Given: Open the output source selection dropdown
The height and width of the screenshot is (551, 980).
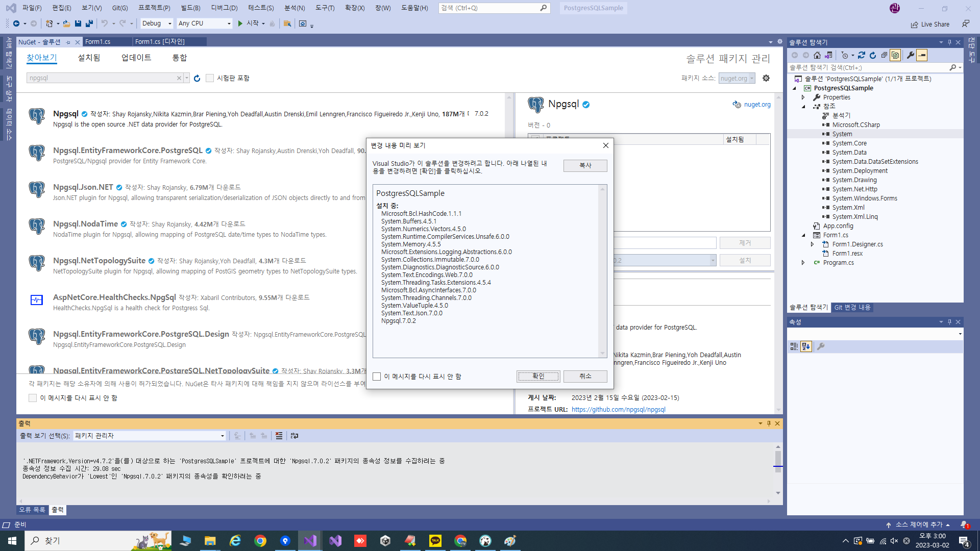Looking at the screenshot, I should 149,436.
